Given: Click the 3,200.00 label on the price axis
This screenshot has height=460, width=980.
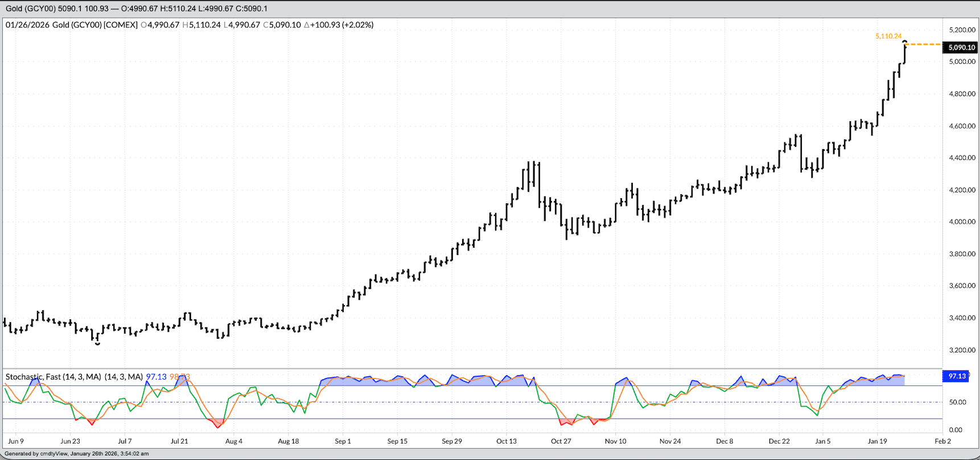Looking at the screenshot, I should (x=962, y=350).
